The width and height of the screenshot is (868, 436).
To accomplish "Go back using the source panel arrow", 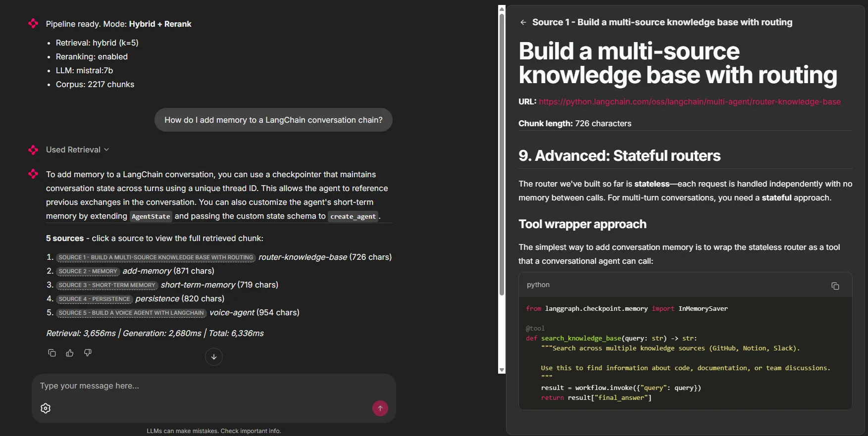I will click(523, 22).
